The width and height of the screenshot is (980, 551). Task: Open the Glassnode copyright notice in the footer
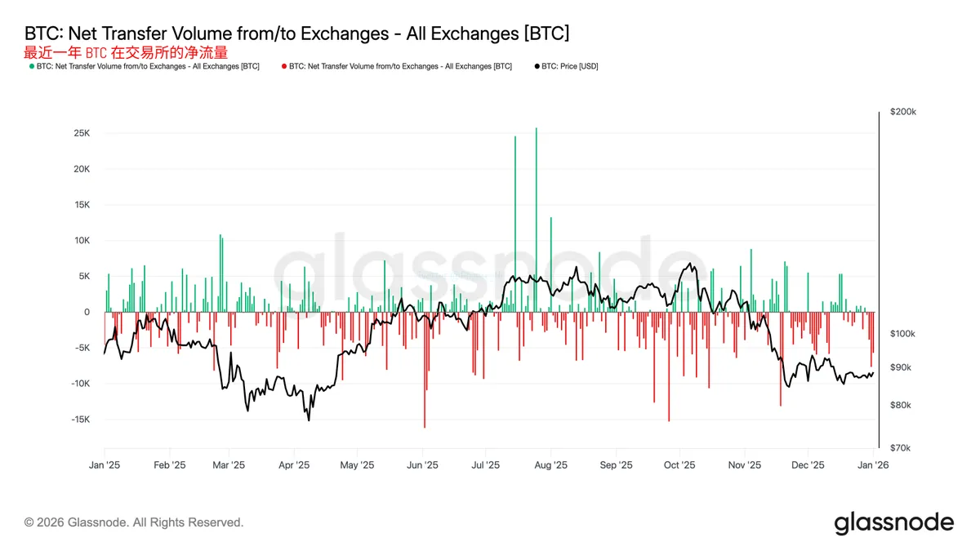click(134, 522)
